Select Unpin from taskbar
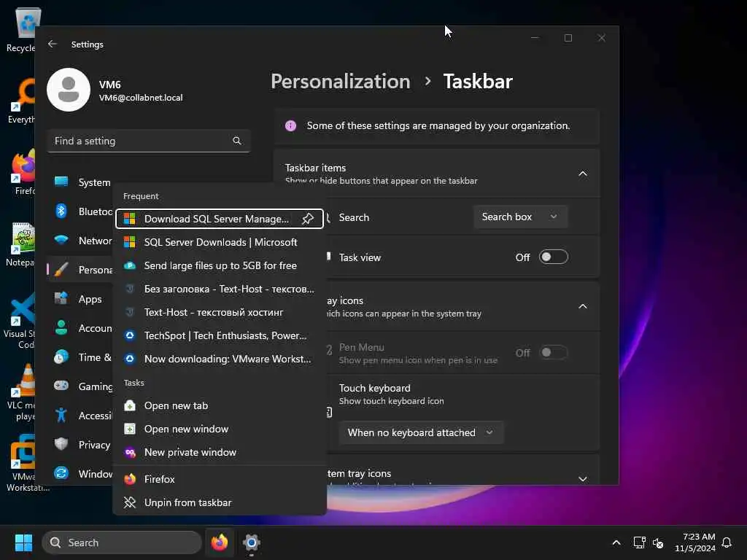 (x=219, y=502)
